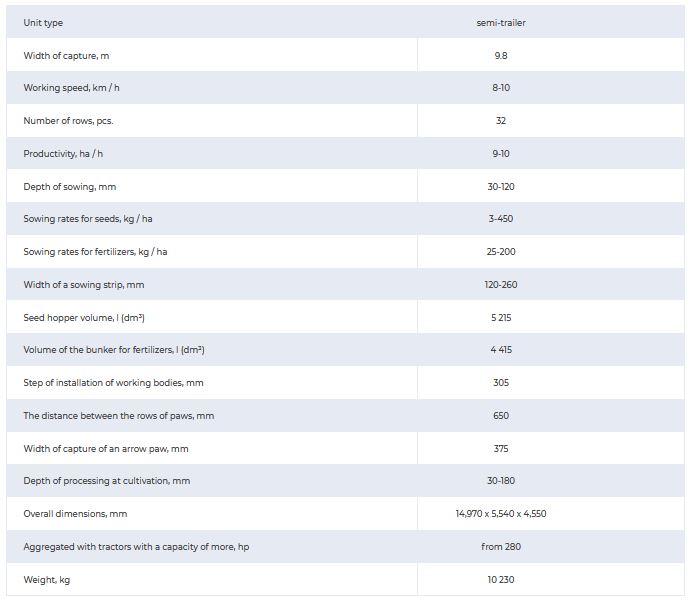Select overall dimensions value '14,970 x 5,540 x 4,550'
The image size is (692, 608).
click(500, 514)
